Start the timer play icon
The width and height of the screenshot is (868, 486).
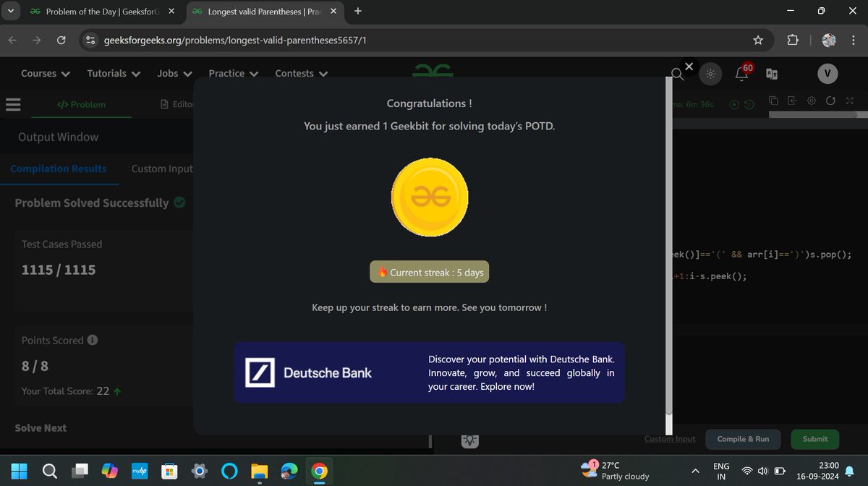734,104
